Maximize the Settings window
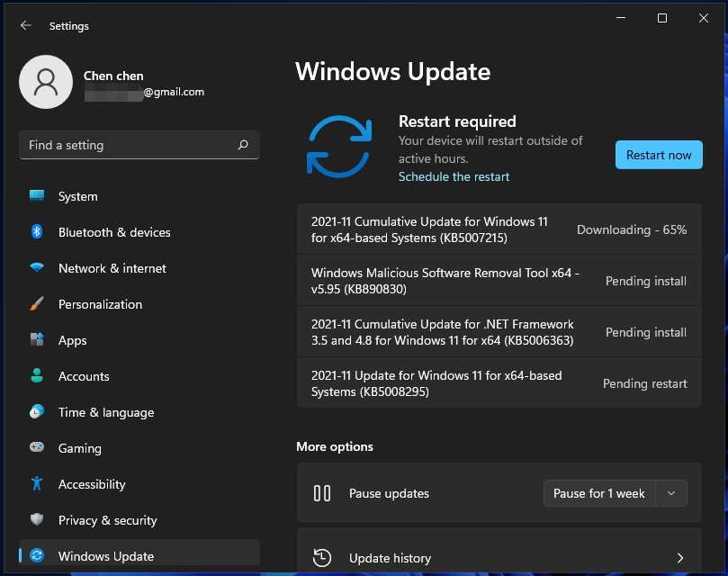This screenshot has width=728, height=576. 662,18
